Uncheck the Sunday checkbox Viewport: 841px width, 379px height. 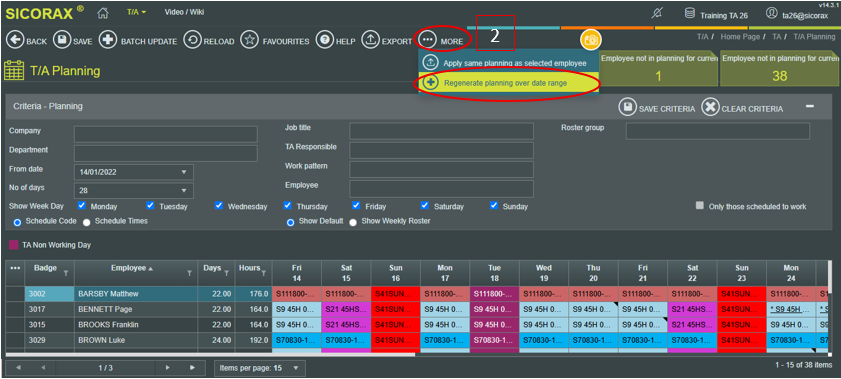click(493, 205)
